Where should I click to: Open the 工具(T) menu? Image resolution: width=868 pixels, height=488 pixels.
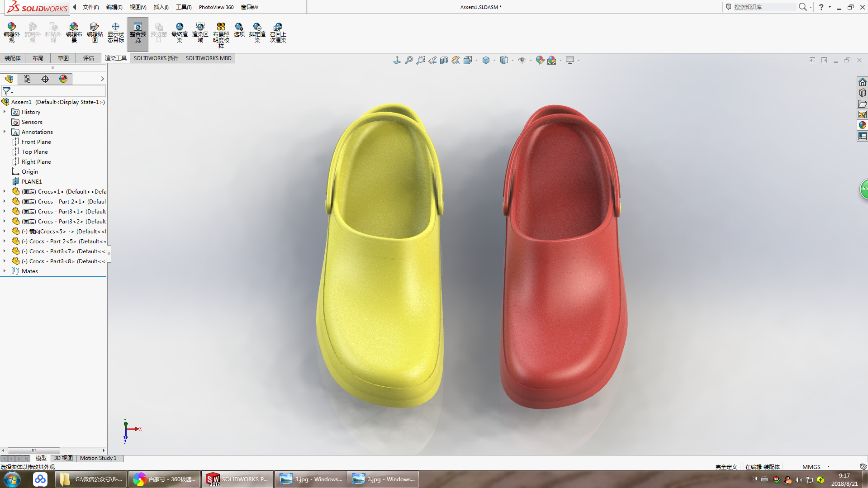pos(184,7)
